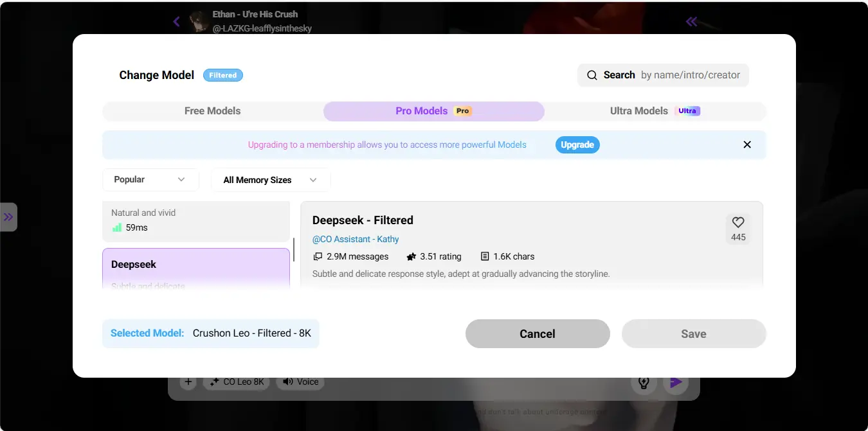Click the blue Upgrade button
The width and height of the screenshot is (868, 431).
tap(577, 145)
